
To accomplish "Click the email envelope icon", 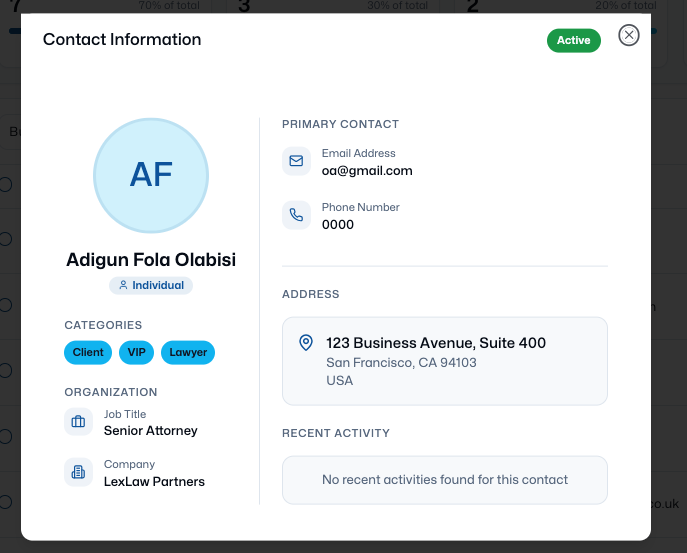I will [296, 161].
